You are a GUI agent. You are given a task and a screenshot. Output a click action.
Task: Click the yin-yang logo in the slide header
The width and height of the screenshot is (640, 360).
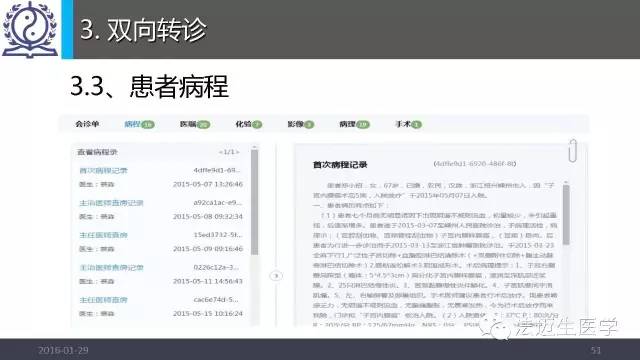[x=30, y=29]
